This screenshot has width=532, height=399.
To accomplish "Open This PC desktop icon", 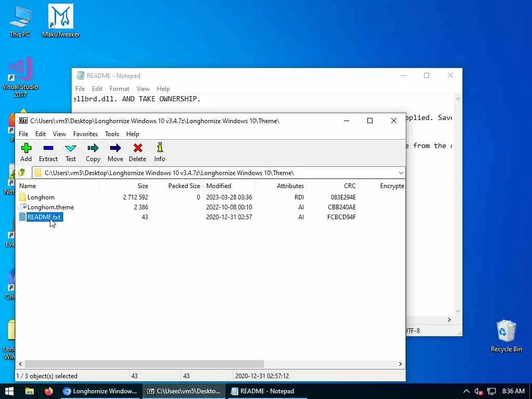I will coord(20,21).
